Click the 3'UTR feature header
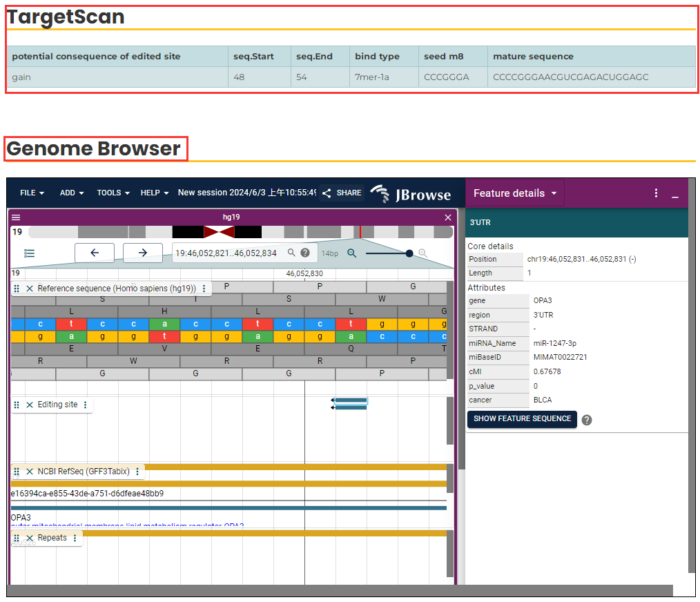The height and width of the screenshot is (602, 700). [x=576, y=222]
